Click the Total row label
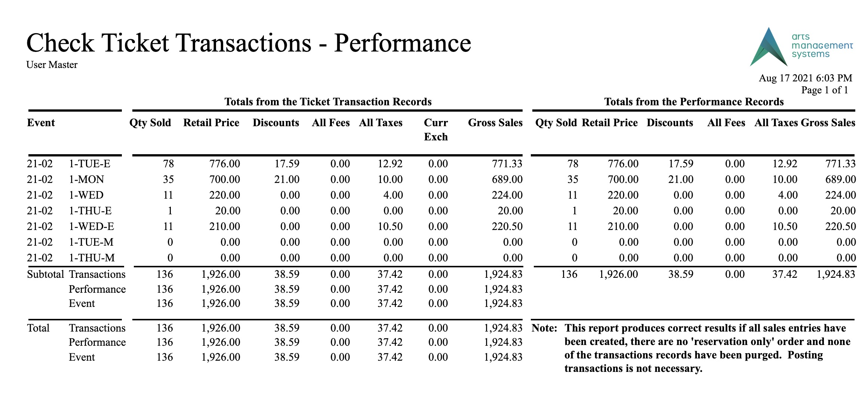Image resolution: width=868 pixels, height=404 pixels. (38, 328)
